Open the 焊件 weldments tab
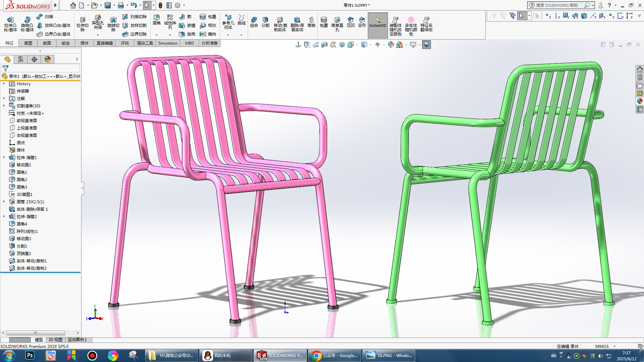644x362 pixels. pos(85,43)
